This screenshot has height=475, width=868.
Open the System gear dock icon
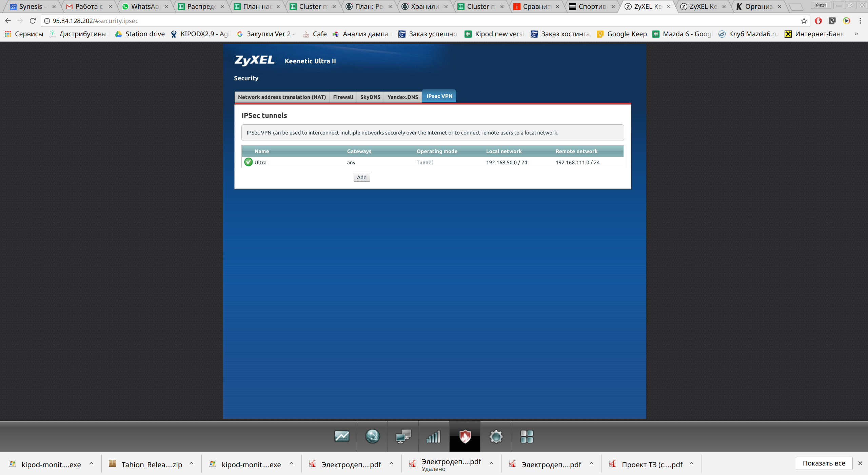tap(496, 436)
